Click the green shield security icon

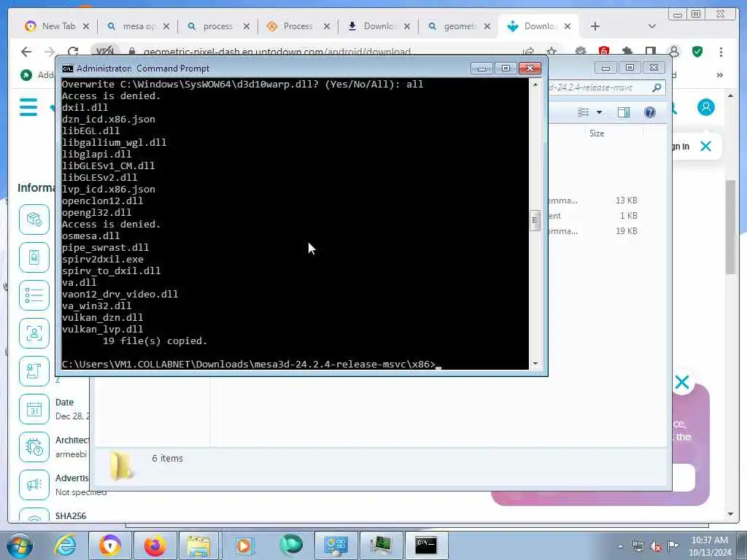click(697, 52)
